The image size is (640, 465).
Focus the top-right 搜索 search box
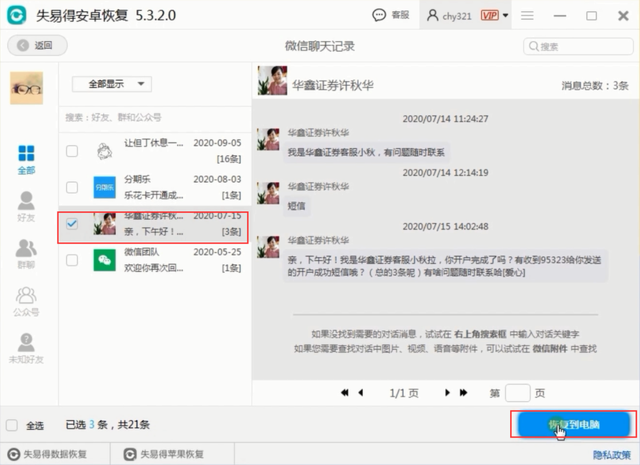[578, 47]
